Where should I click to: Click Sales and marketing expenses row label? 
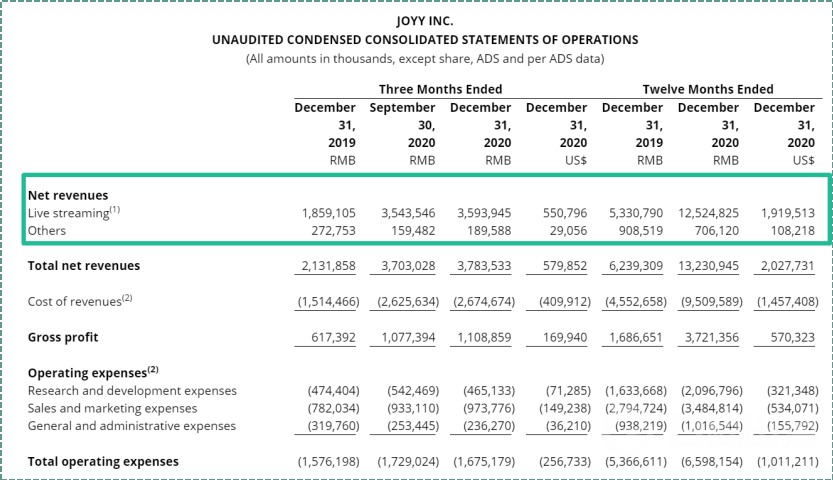pyautogui.click(x=112, y=408)
